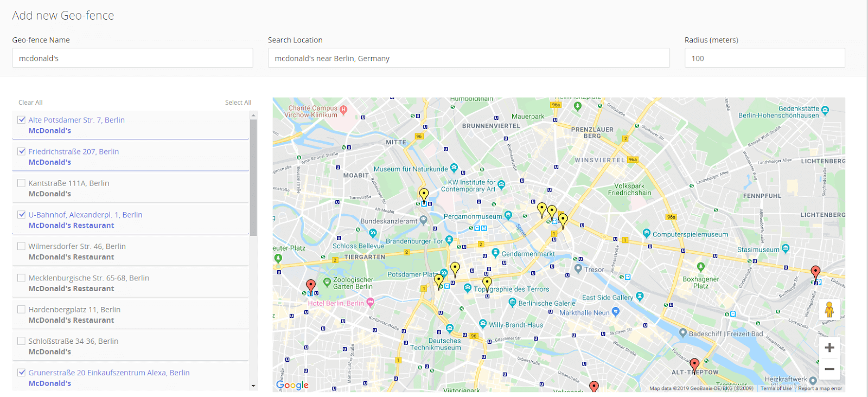The height and width of the screenshot is (397, 868).
Task: Click the scrollbar down arrow in the list
Action: tap(253, 386)
